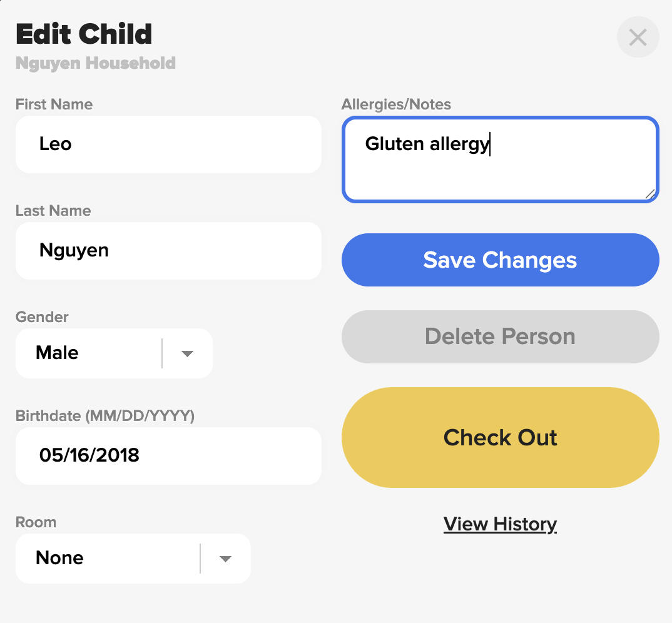Click the Delete Person button

[x=500, y=337]
